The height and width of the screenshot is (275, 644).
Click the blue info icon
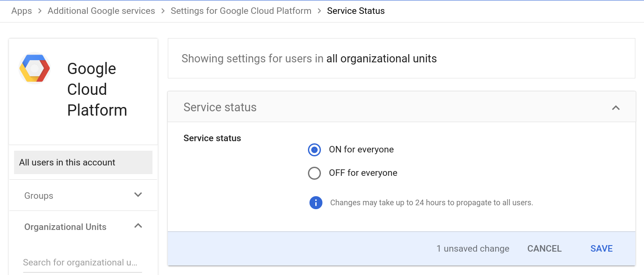(316, 202)
